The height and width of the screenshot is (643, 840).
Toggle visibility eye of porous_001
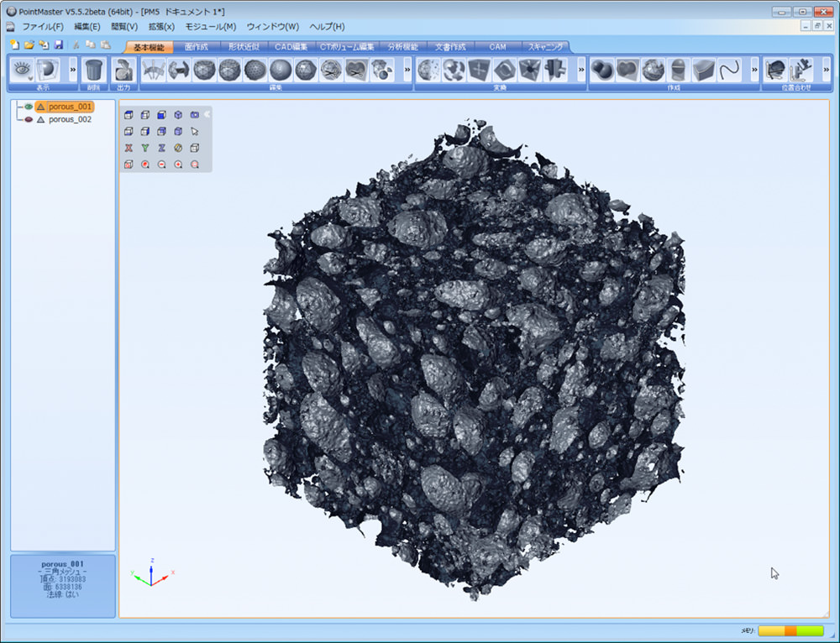[x=29, y=107]
